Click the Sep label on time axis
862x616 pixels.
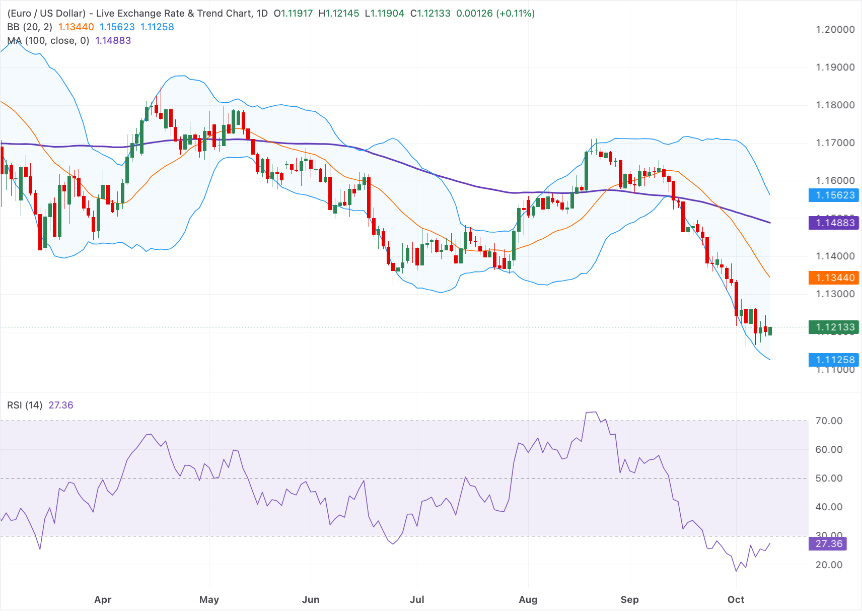tap(629, 599)
